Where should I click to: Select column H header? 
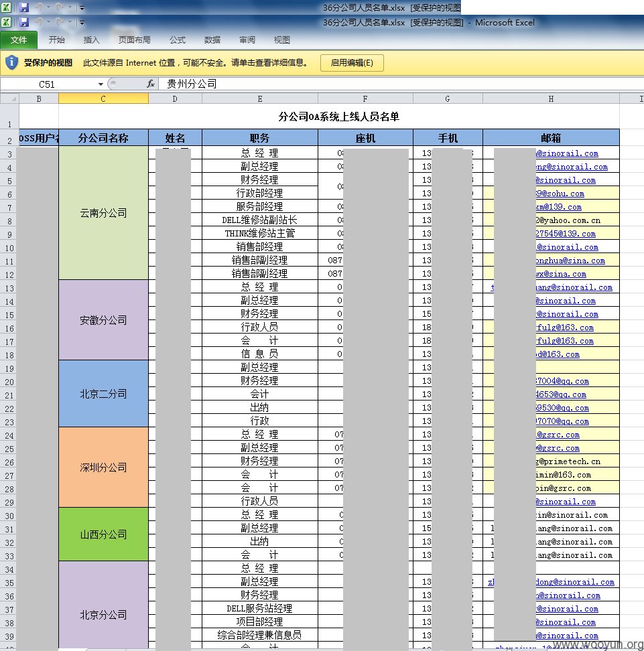click(x=551, y=99)
